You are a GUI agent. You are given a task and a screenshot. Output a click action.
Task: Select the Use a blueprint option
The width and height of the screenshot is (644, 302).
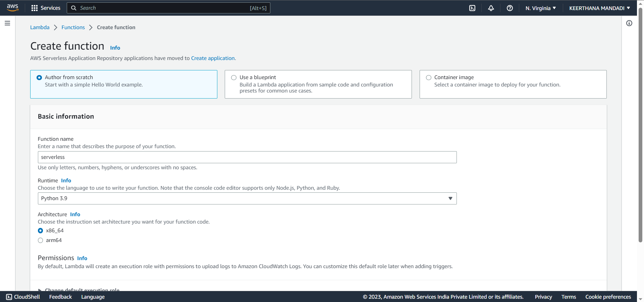coord(234,77)
